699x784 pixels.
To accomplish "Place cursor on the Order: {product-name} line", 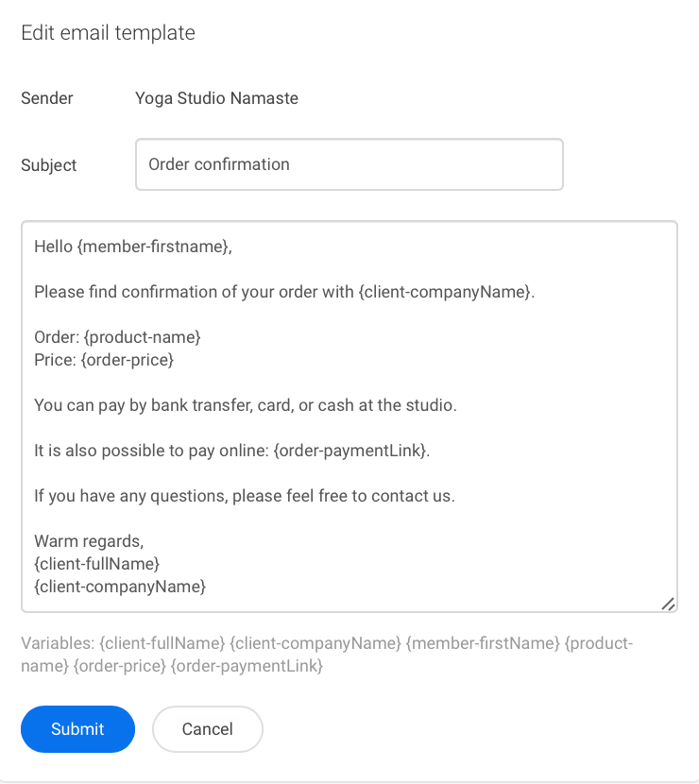I will [x=117, y=337].
